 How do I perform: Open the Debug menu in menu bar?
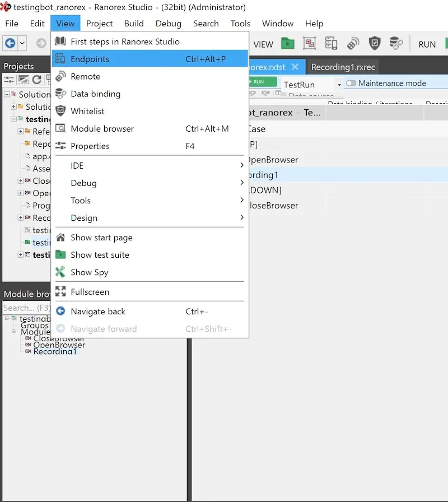point(169,24)
